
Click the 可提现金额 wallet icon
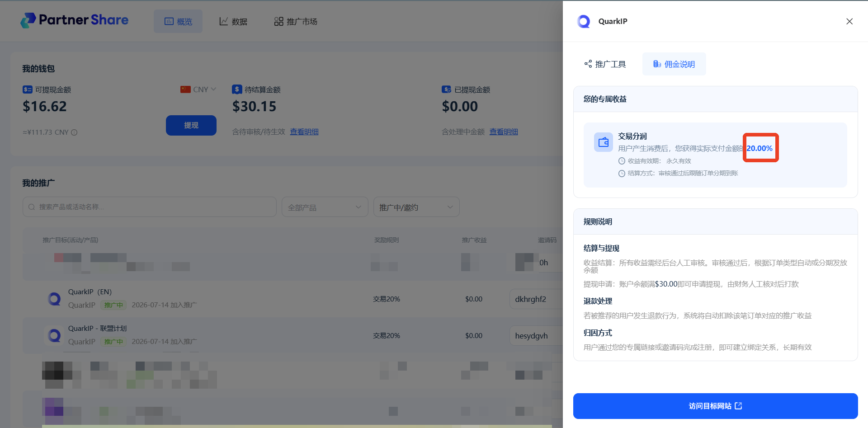tap(28, 89)
